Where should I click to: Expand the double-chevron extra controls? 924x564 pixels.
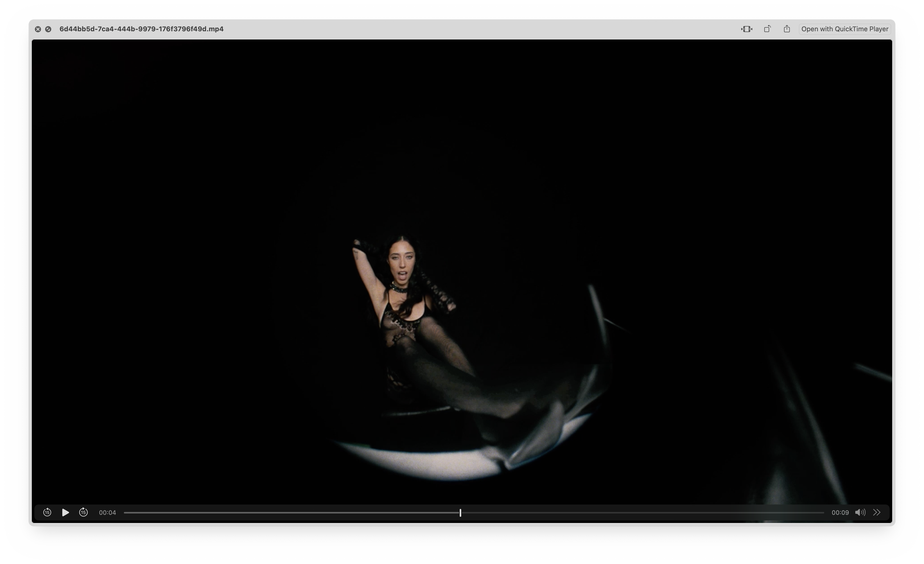click(x=876, y=512)
